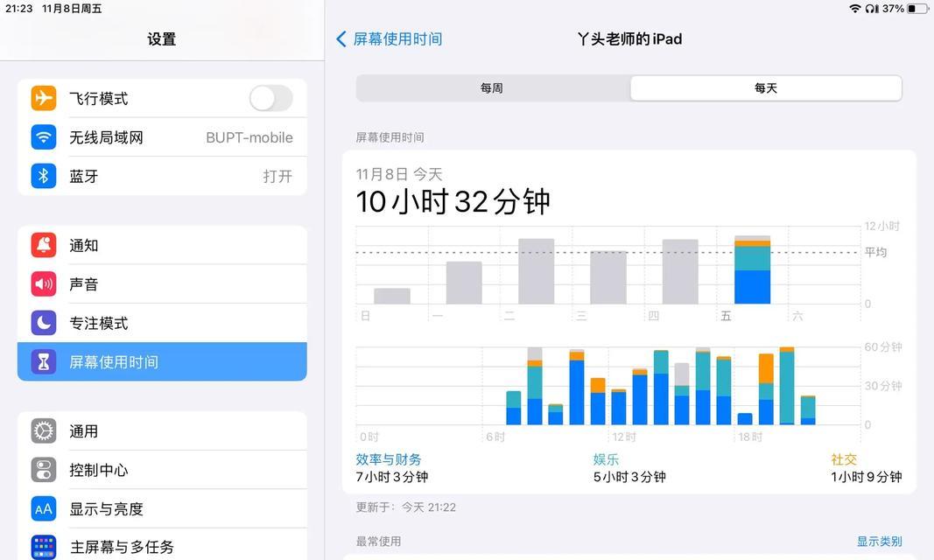The height and width of the screenshot is (560, 934).
Task: Click the 屏幕使用时间 hourglass icon
Action: pyautogui.click(x=43, y=361)
